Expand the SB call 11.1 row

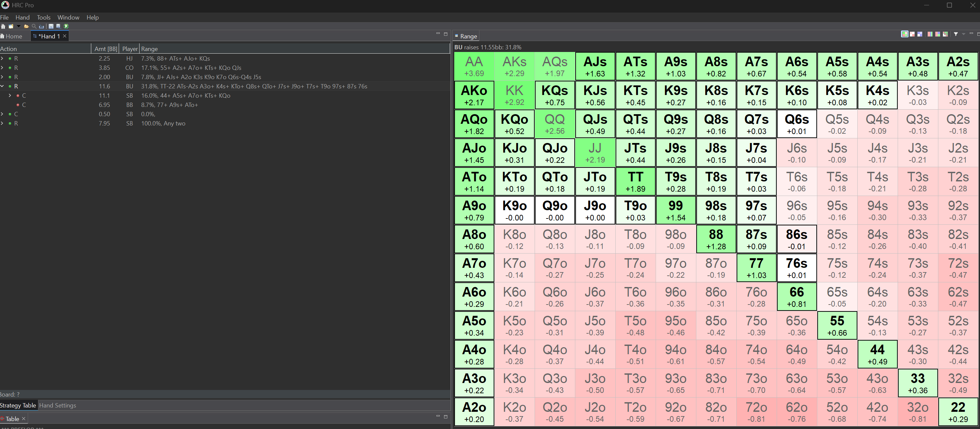[x=10, y=95]
